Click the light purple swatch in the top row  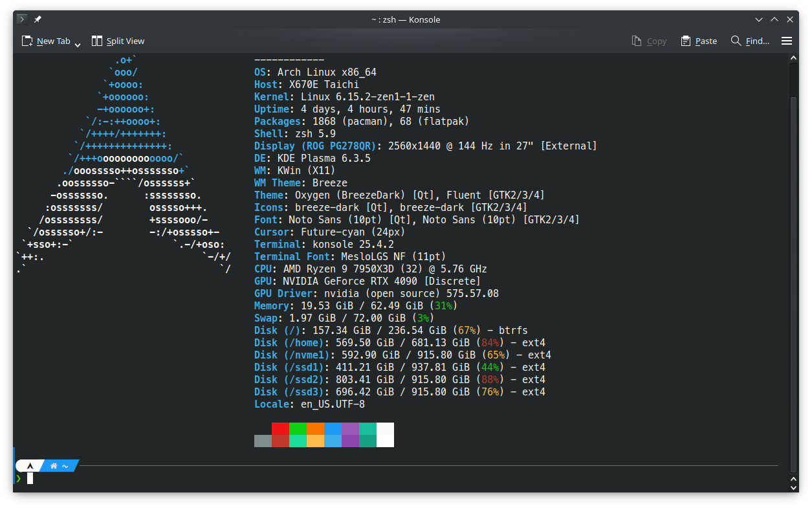pos(350,428)
